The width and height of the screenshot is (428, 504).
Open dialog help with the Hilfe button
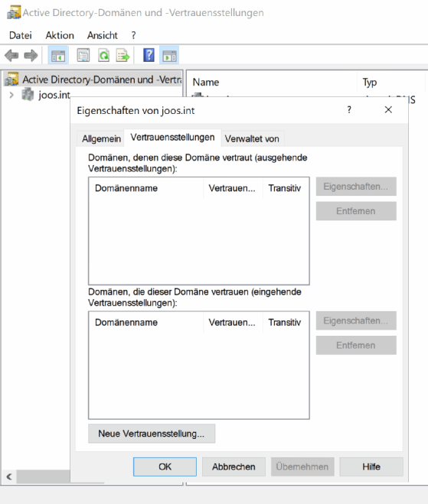(371, 467)
